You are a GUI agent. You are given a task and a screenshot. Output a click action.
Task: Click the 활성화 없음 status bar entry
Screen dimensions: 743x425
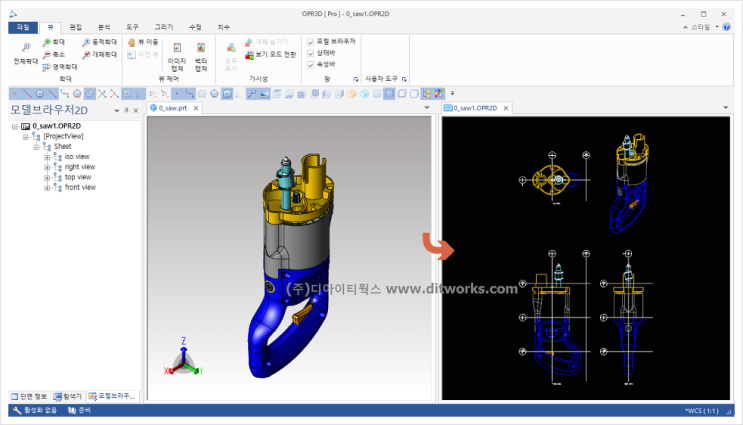coord(35,410)
